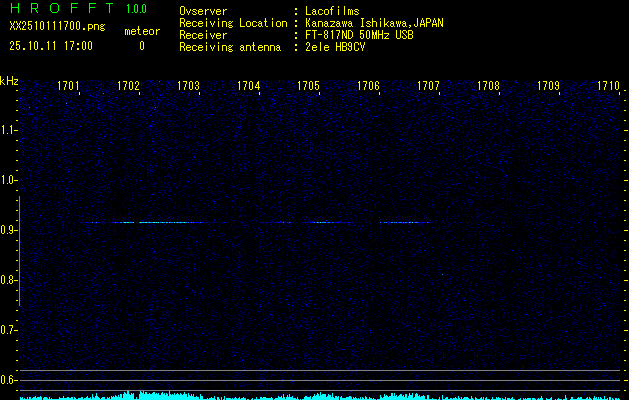Screen dimensions: 629x400
Task: Click the 0.7 frequency axis label
Action: point(9,329)
